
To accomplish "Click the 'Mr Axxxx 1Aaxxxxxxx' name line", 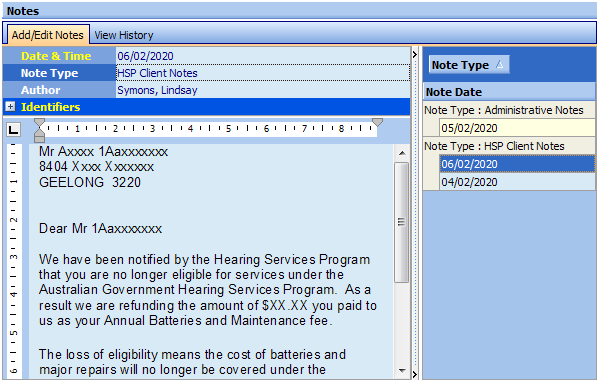I will (x=103, y=152).
